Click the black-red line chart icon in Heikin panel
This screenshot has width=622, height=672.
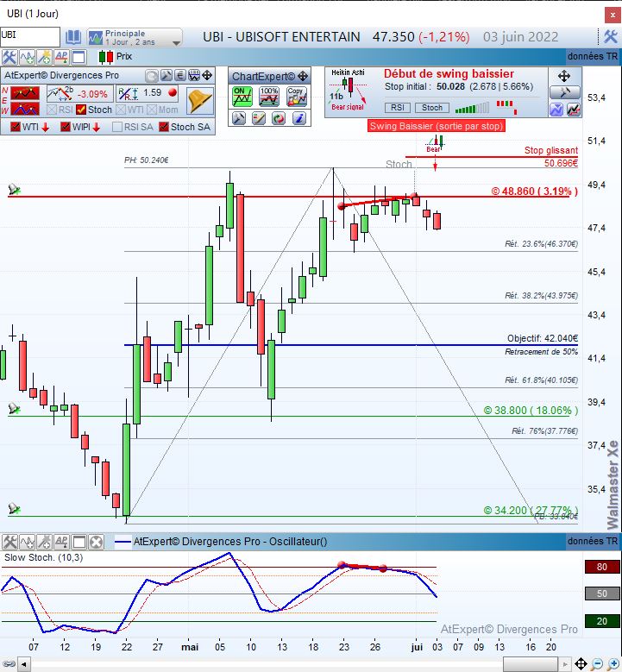click(574, 110)
